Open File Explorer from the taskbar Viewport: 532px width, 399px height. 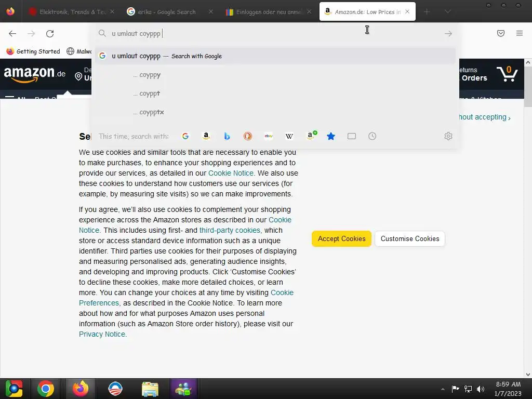click(x=150, y=389)
